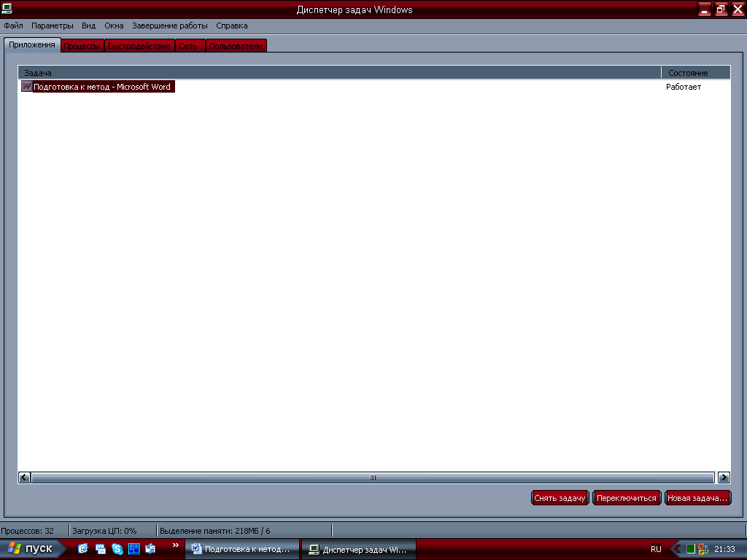This screenshot has width=747, height=560.
Task: Click the Microsoft Office tray icon
Action: pyautogui.click(x=703, y=549)
